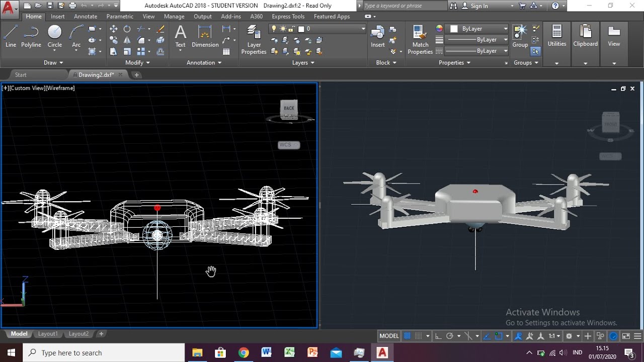Expand the Layers panel dropdown
This screenshot has height=362, width=644.
(x=303, y=62)
